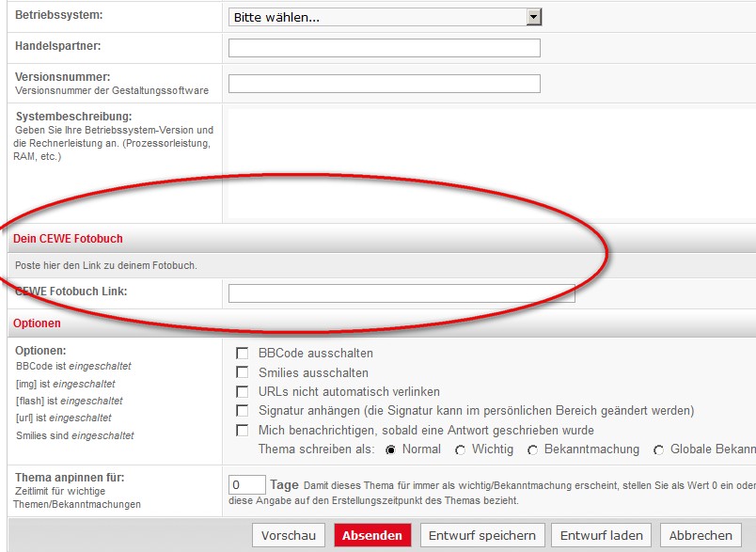Click 'BBCode ist eingeschaltet' status text
The image size is (756, 552).
tap(73, 366)
